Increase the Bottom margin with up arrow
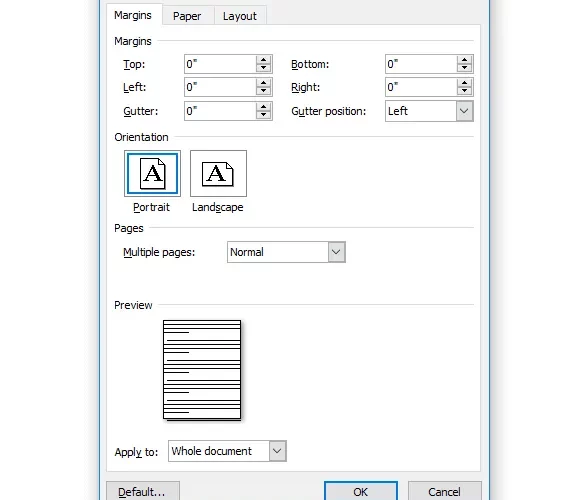Viewport: 582px width, 500px height. (464, 60)
